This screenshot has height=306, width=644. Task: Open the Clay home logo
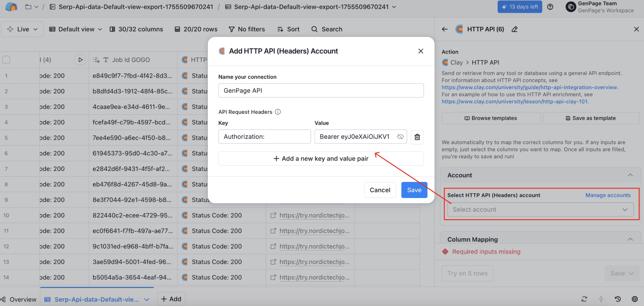pos(11,7)
